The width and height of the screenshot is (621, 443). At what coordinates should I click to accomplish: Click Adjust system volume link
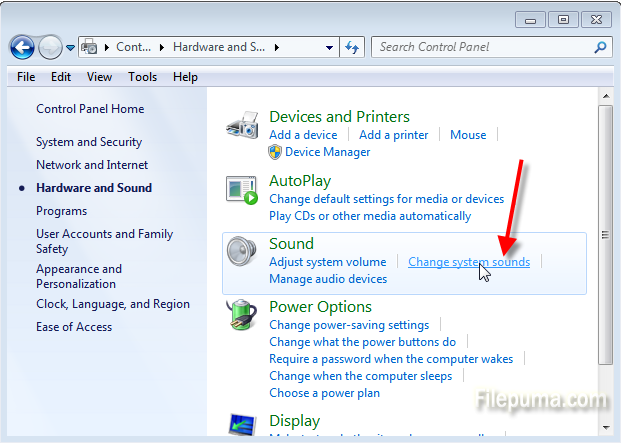pos(327,262)
